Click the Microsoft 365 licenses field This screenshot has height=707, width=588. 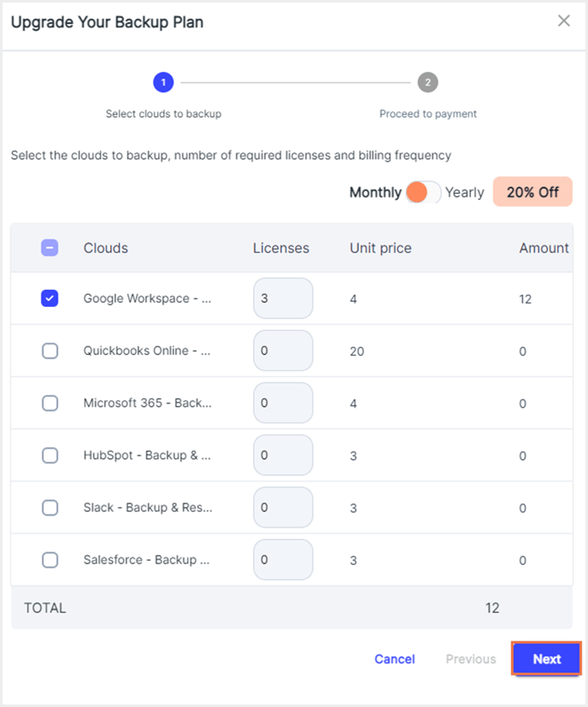click(283, 403)
